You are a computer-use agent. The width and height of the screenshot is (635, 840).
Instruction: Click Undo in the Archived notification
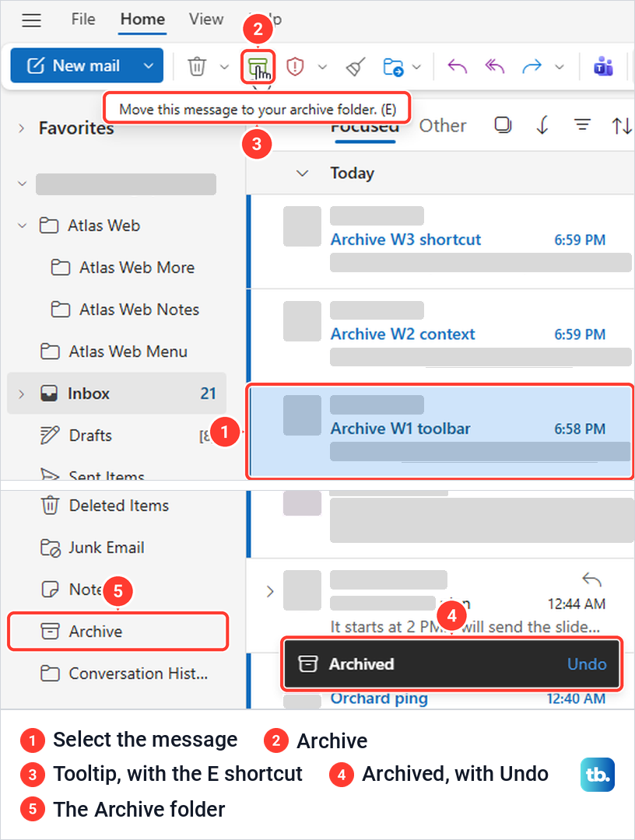point(587,663)
